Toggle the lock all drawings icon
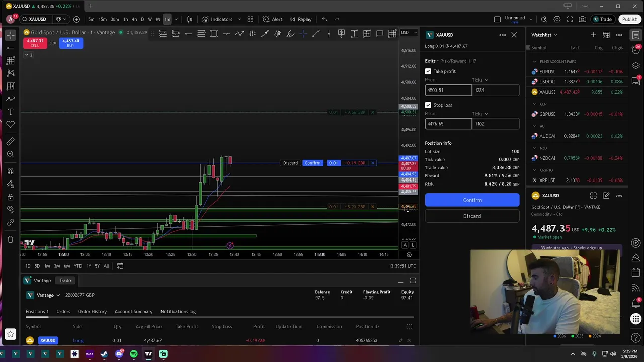The width and height of the screenshot is (644, 362). click(x=10, y=197)
